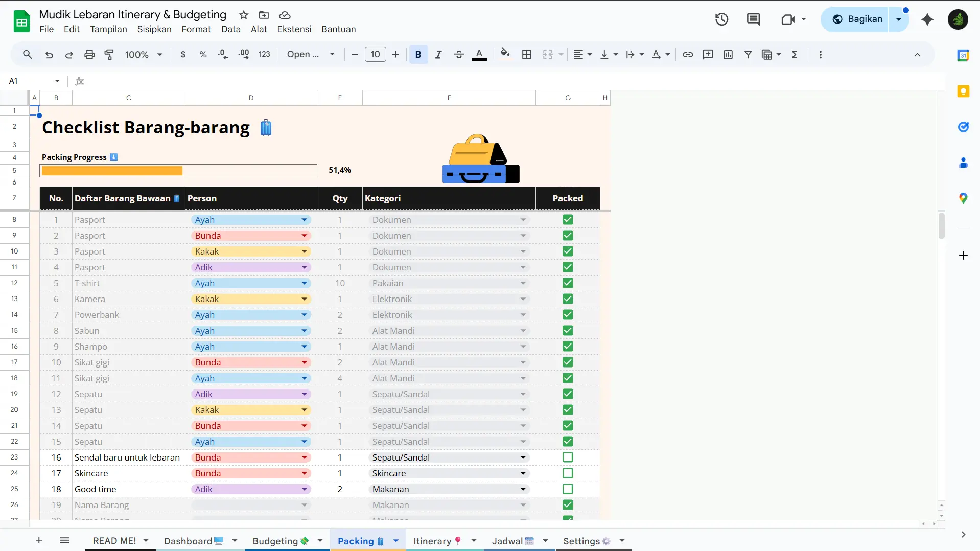The width and height of the screenshot is (980, 551).
Task: Switch to the Itinerary sheet tab
Action: 434,540
